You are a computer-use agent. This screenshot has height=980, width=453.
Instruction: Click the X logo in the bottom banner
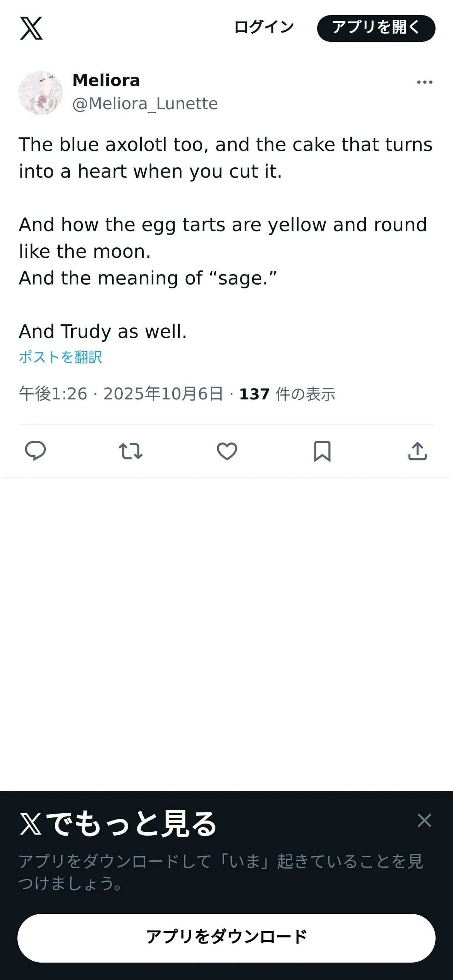point(31,824)
